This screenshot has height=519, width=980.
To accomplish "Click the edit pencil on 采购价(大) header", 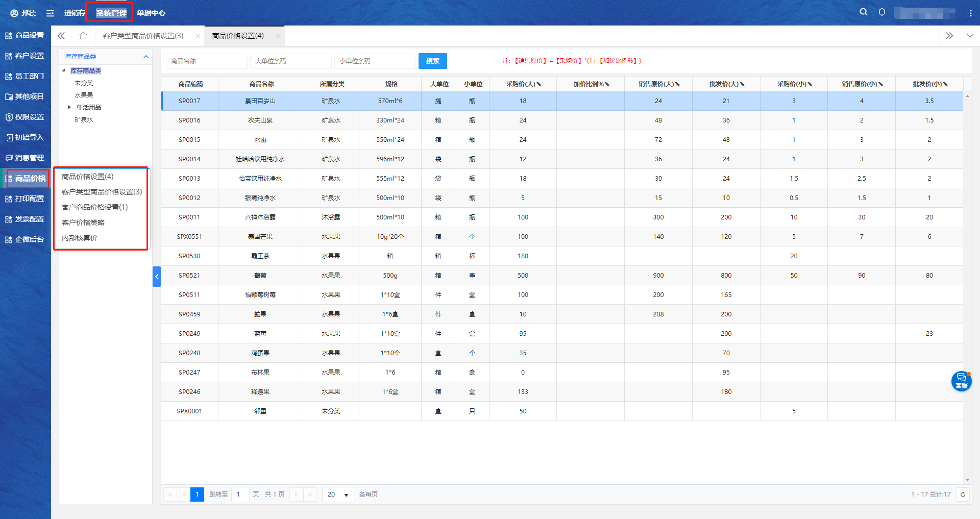I will [539, 84].
